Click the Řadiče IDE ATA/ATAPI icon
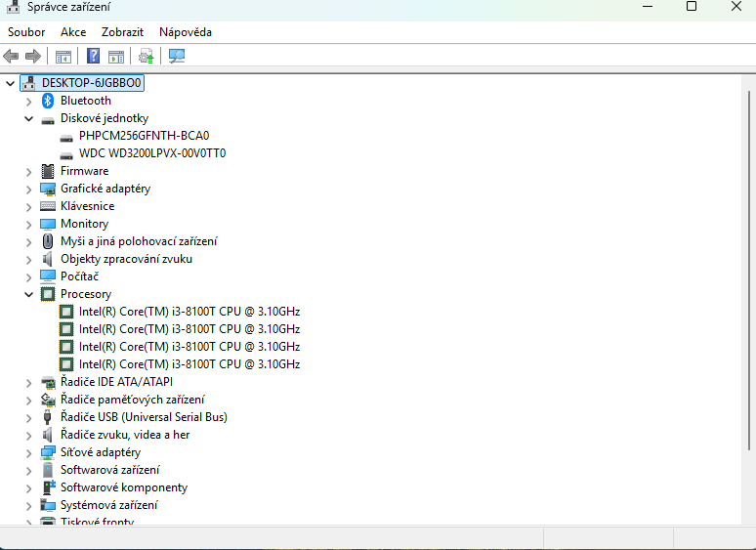This screenshot has width=756, height=550. point(48,382)
